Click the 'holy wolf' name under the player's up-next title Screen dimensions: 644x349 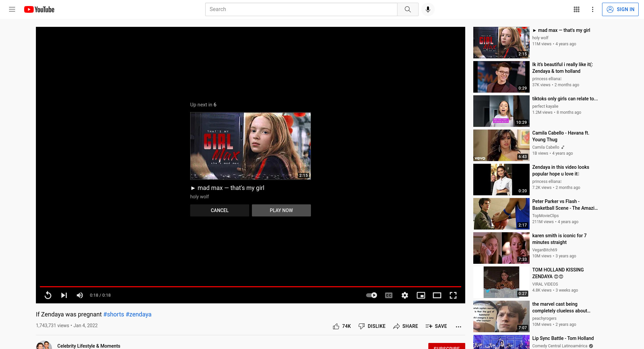(200, 197)
